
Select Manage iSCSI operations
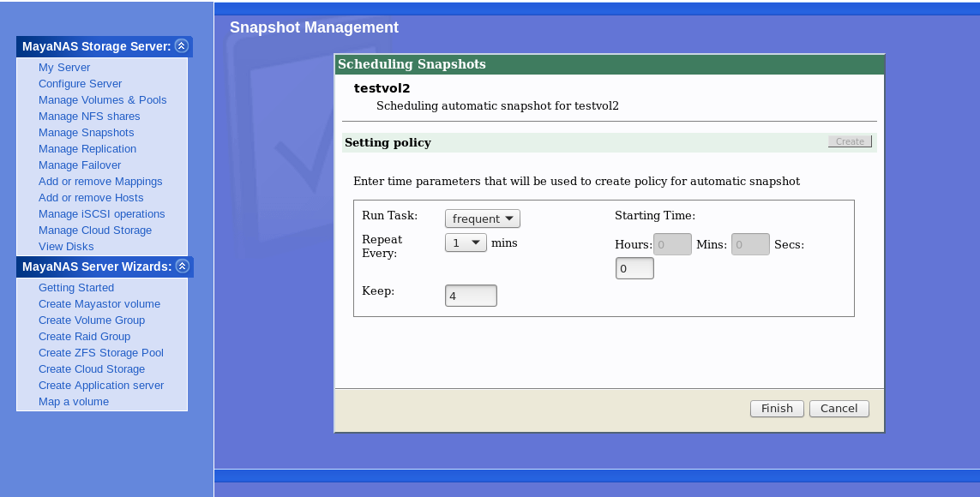pyautogui.click(x=101, y=214)
